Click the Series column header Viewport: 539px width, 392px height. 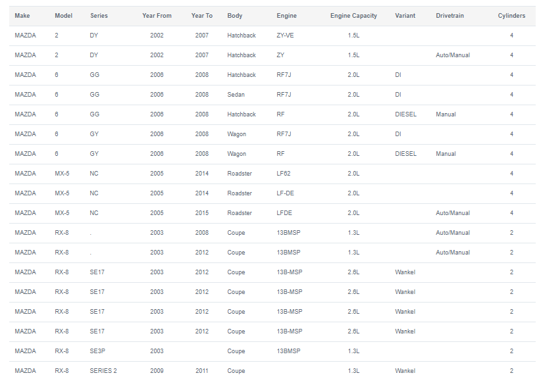click(99, 16)
